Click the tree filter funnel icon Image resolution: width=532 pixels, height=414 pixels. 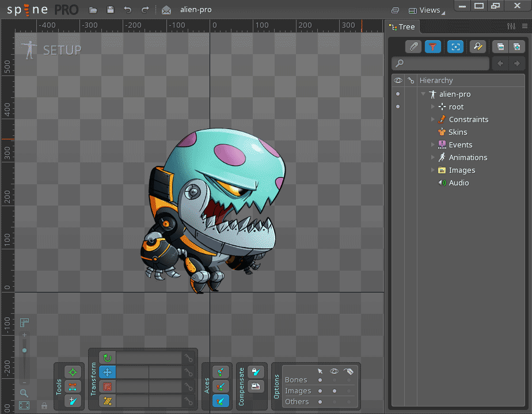pyautogui.click(x=432, y=47)
